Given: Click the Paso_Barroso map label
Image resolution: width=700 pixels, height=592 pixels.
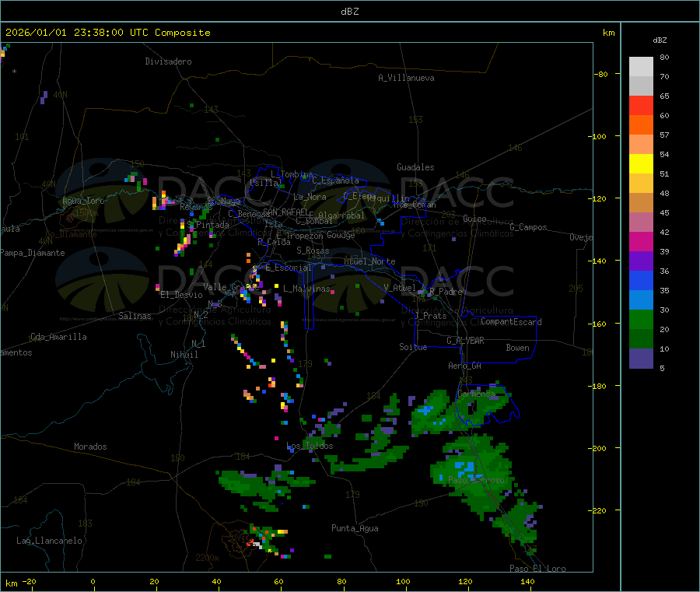Looking at the screenshot, I should point(476,480).
